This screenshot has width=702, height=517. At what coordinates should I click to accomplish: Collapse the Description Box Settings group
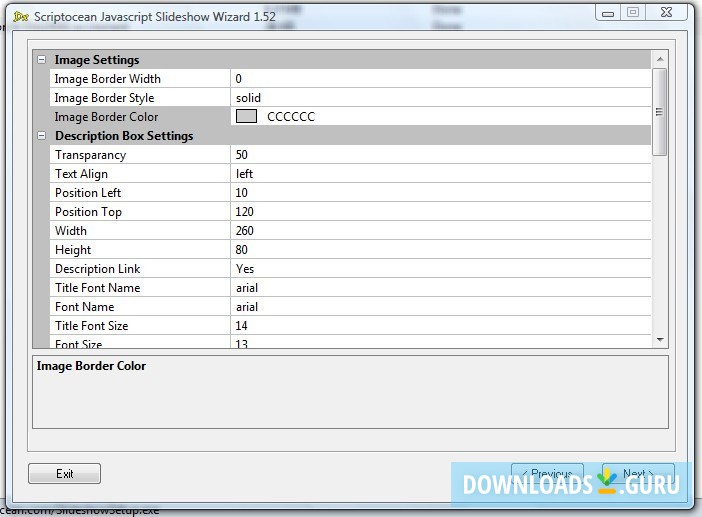pyautogui.click(x=42, y=136)
